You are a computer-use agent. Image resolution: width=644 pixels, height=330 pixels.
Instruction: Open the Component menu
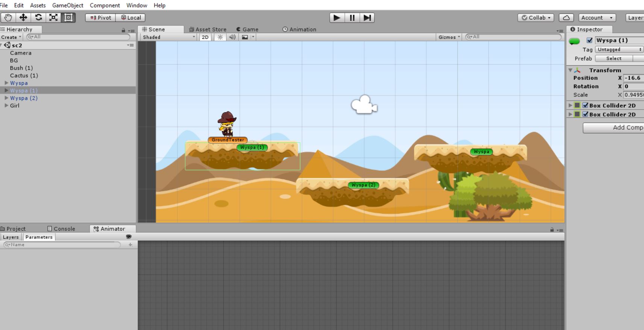coord(105,5)
